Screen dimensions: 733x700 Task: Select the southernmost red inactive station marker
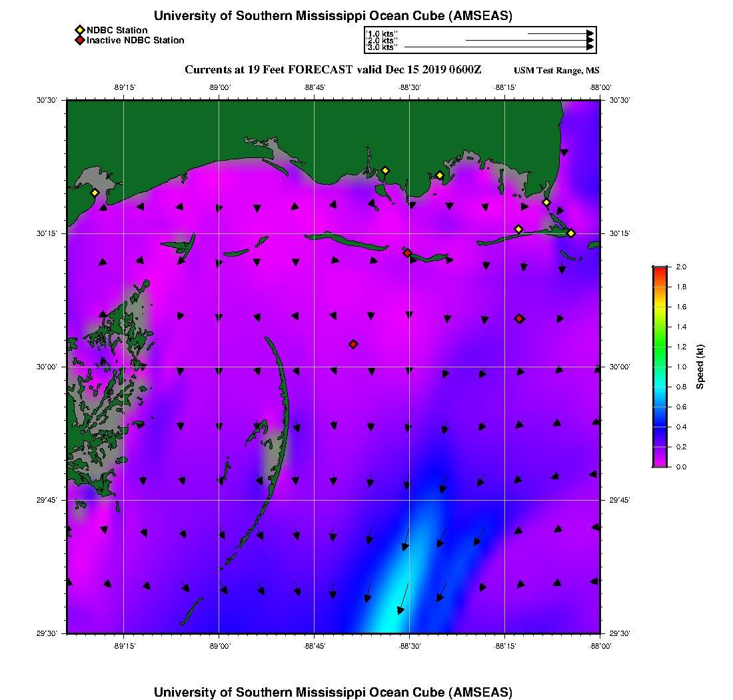(353, 344)
